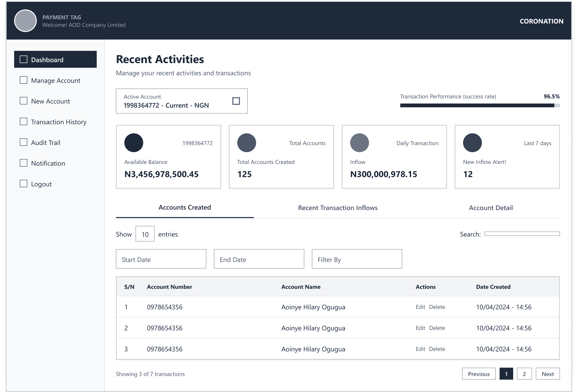Viewport: 578px width, 392px height.
Task: Click the Notification sidebar icon
Action: tap(24, 163)
